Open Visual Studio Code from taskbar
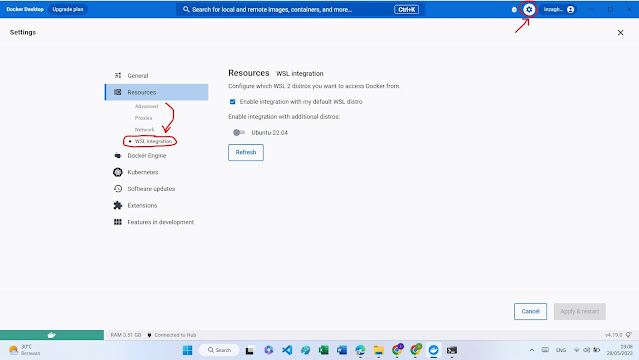This screenshot has width=639, height=360. click(287, 350)
